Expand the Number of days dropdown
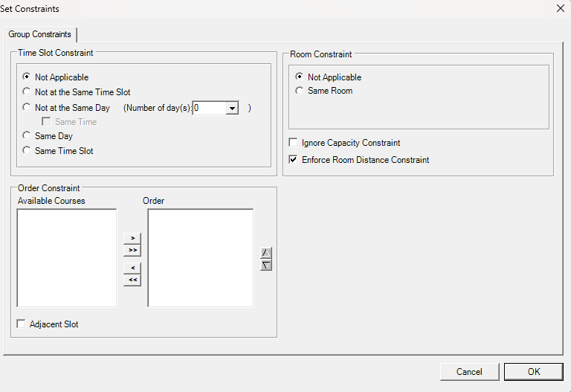This screenshot has width=571, height=392. point(232,109)
